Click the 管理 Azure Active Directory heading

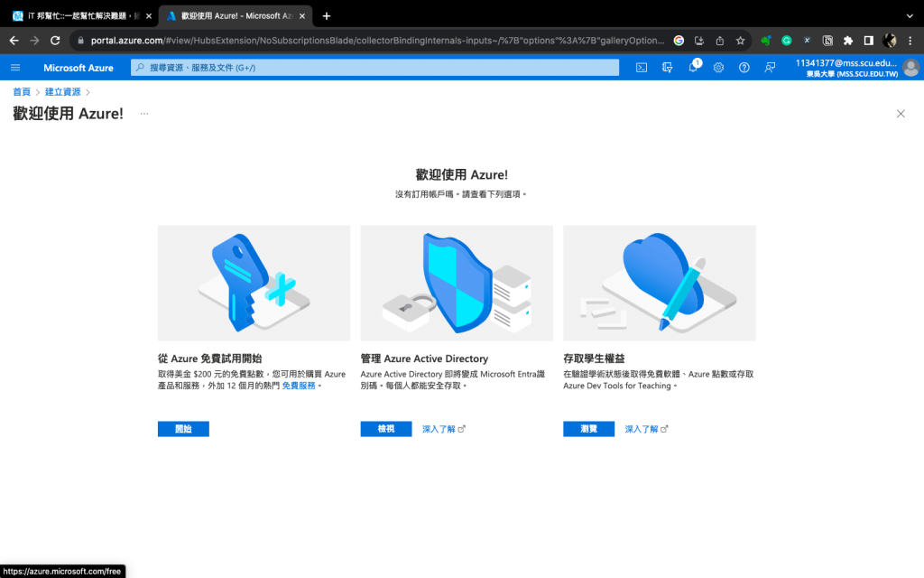[x=424, y=359]
